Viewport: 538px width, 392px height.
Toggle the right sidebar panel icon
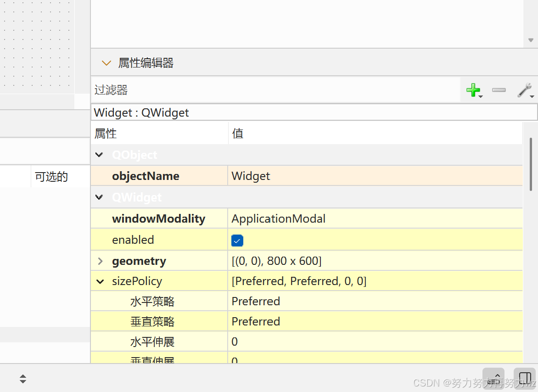[525, 378]
